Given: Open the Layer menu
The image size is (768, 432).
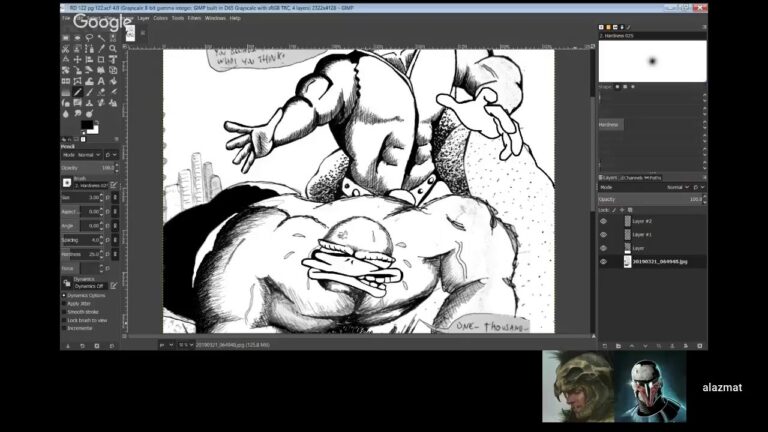Looking at the screenshot, I should 144,18.
